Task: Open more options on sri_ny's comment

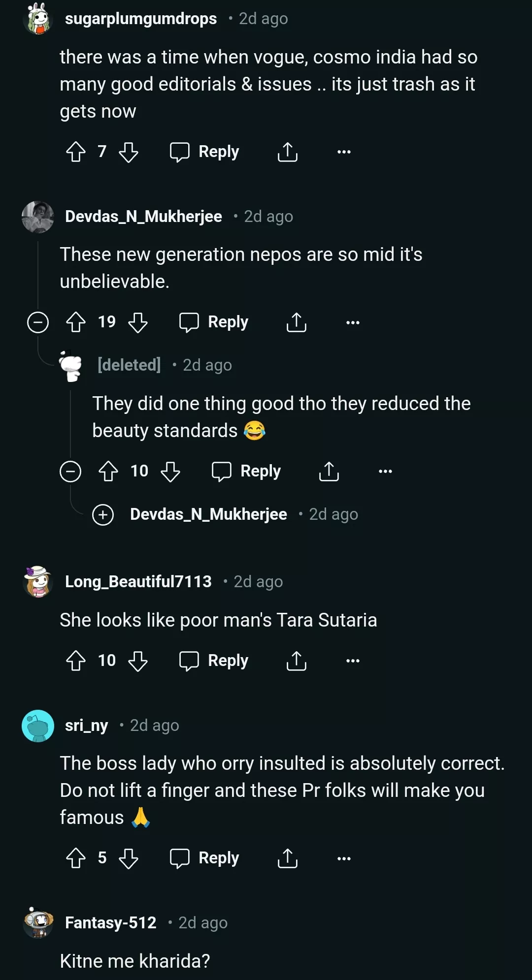Action: [x=344, y=858]
